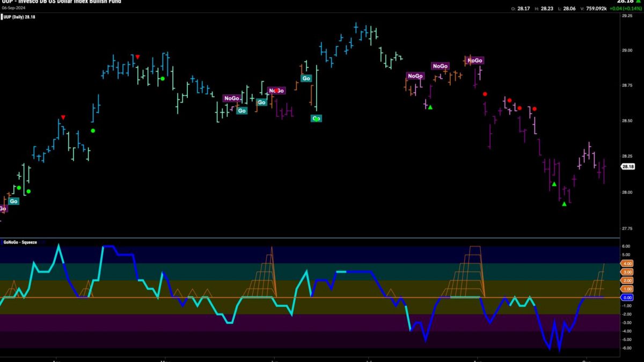Click the 5.00 oscillator axis label
The height and width of the screenshot is (362, 644).
[x=626, y=255]
